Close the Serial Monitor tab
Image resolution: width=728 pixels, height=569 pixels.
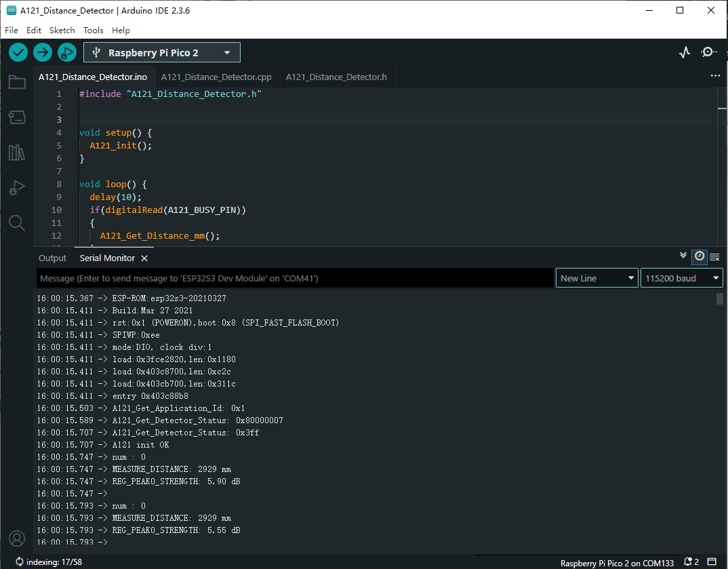pos(144,258)
